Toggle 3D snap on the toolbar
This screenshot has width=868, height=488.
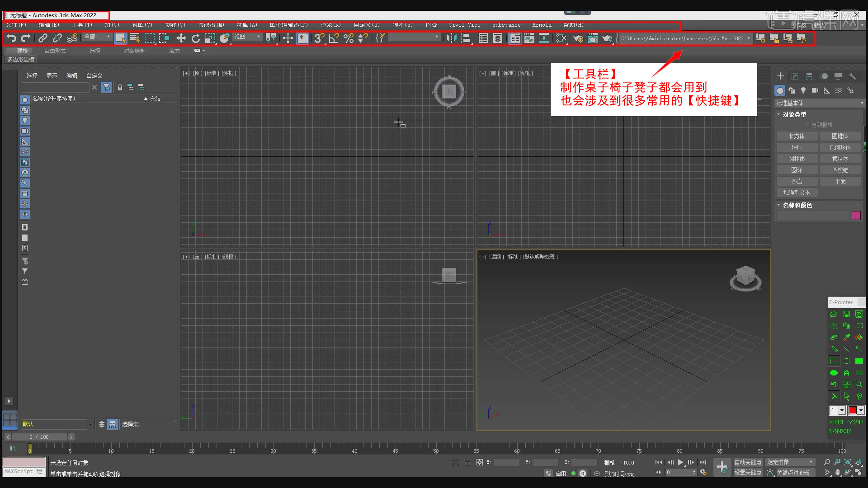pos(318,38)
